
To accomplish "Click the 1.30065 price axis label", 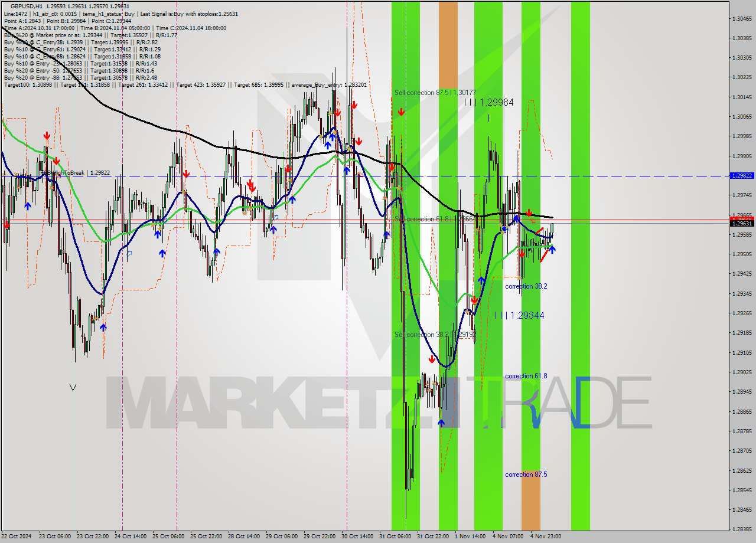I will pyautogui.click(x=742, y=116).
